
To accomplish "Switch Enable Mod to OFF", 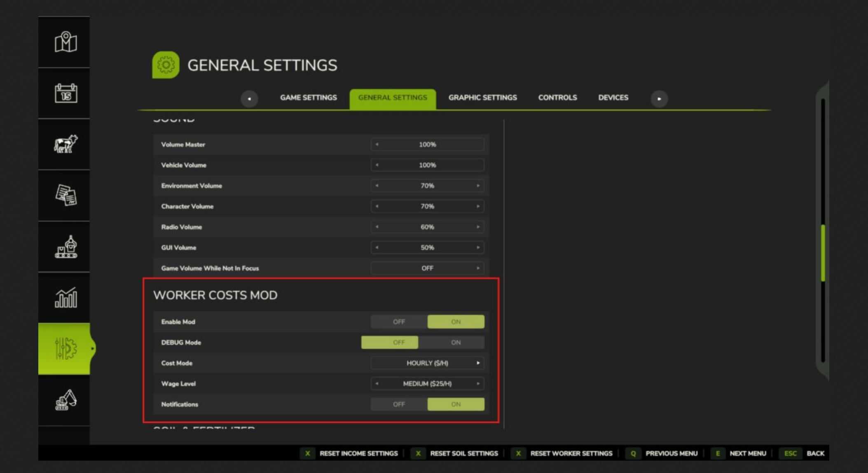I will (398, 322).
